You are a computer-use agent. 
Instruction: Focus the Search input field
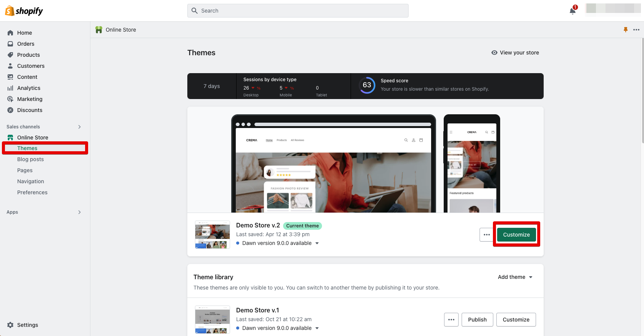coord(298,11)
